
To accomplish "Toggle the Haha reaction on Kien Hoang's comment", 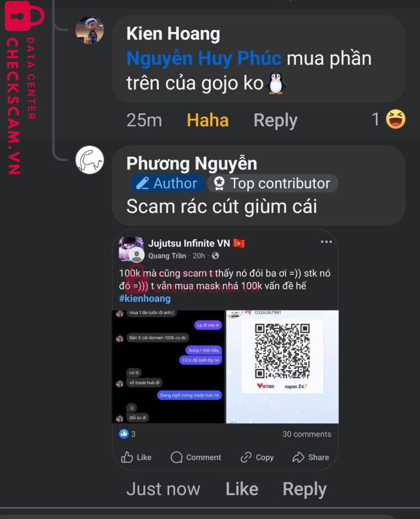I will click(208, 120).
